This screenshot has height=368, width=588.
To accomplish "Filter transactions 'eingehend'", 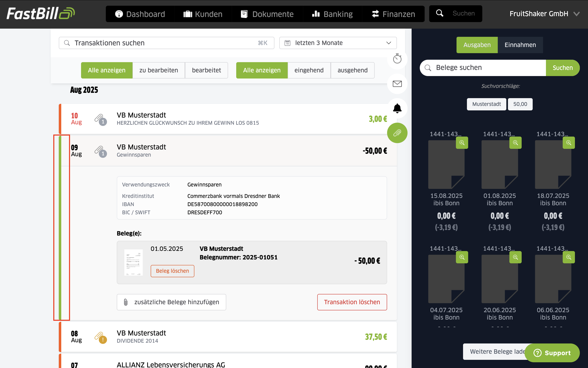I will [309, 70].
